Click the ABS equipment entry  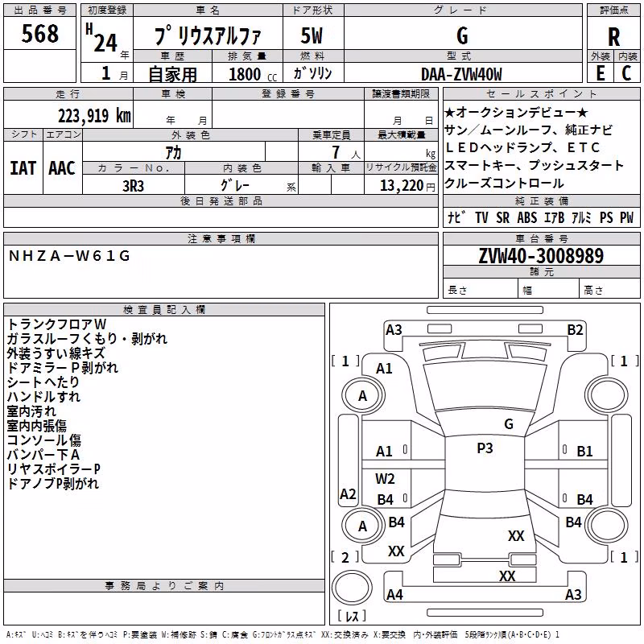coord(527,217)
